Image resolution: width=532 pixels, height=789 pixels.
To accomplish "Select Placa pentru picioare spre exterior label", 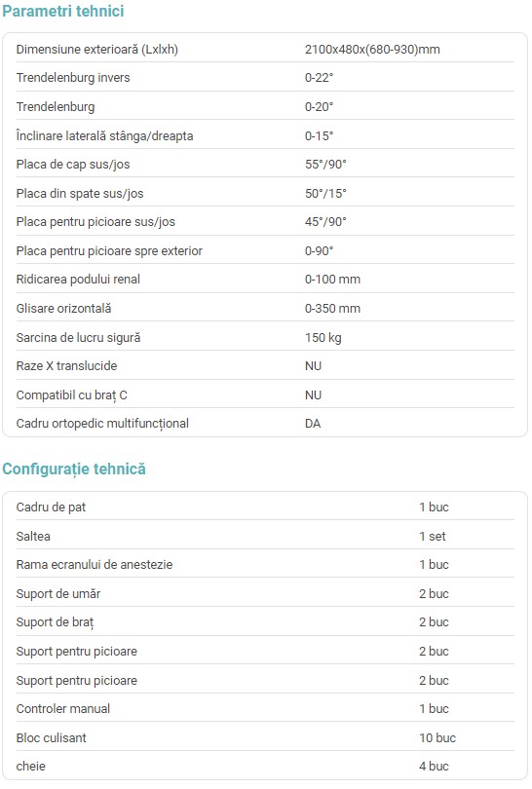I will click(x=109, y=250).
